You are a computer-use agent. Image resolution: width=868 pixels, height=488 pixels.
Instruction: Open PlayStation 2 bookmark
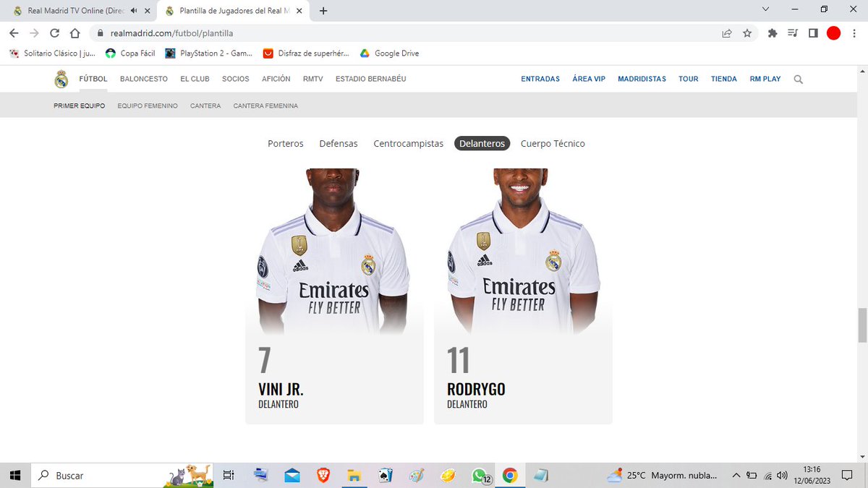(208, 53)
